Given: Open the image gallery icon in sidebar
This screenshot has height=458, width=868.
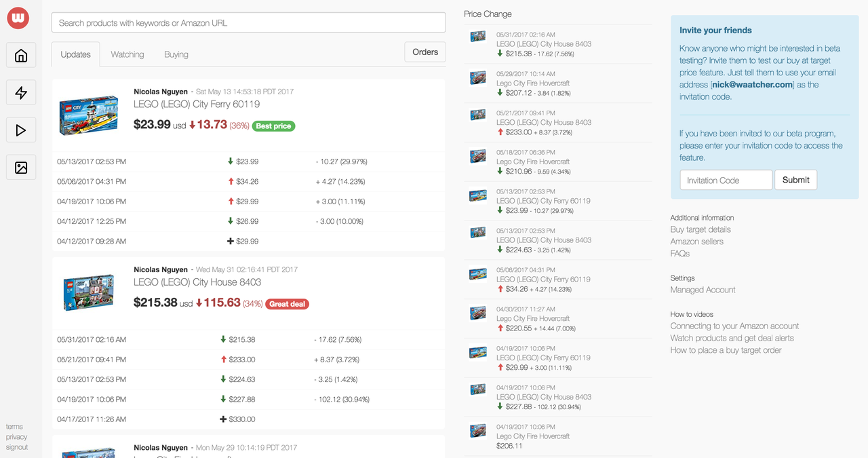Looking at the screenshot, I should 21,168.
